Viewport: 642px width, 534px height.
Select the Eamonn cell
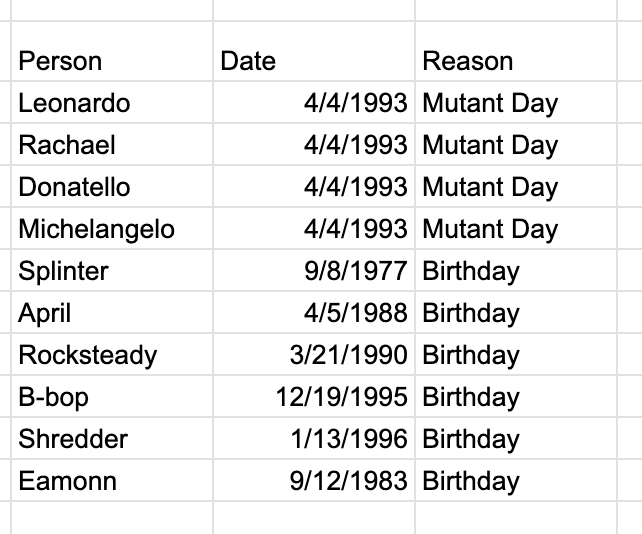click(x=112, y=480)
